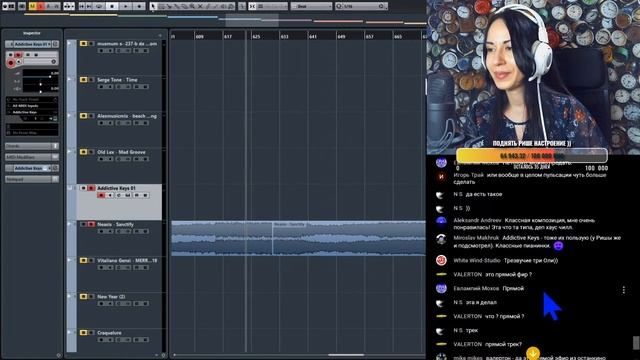This screenshot has height=360, width=640.
Task: Click ruler at bar 641
Action: (313, 36)
